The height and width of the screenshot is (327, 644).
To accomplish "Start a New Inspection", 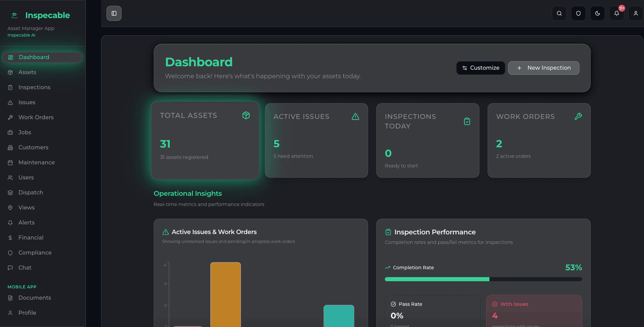I will coord(544,68).
